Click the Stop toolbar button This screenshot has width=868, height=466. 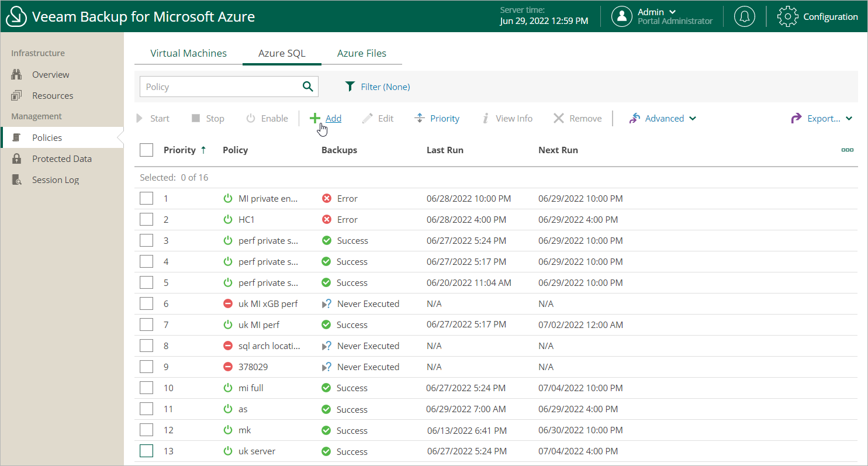point(208,118)
